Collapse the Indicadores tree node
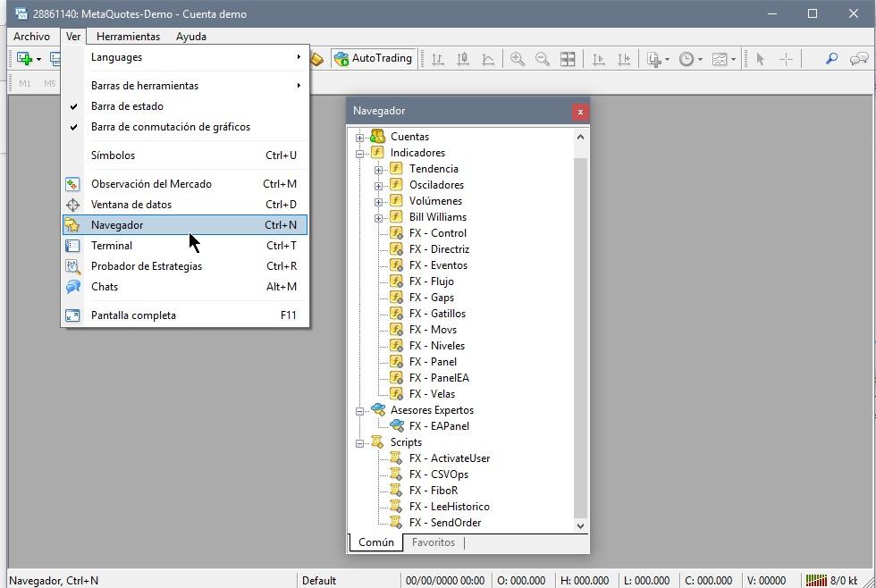 click(359, 154)
